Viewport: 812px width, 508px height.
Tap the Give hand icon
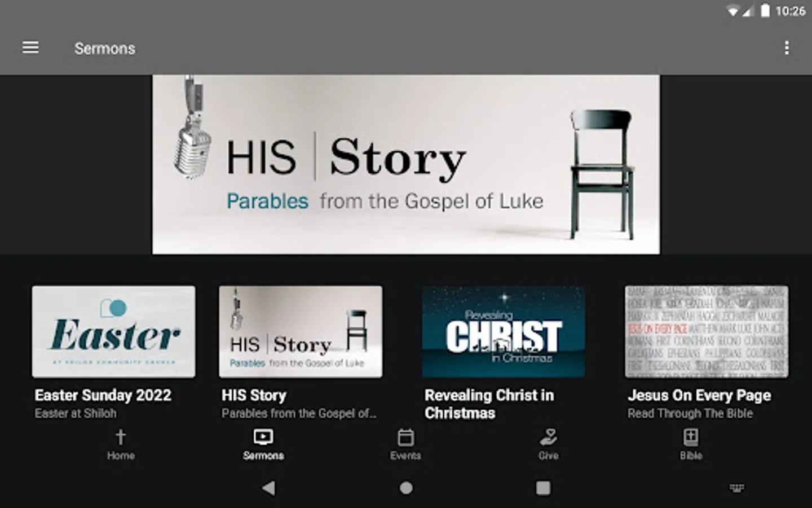pos(548,437)
